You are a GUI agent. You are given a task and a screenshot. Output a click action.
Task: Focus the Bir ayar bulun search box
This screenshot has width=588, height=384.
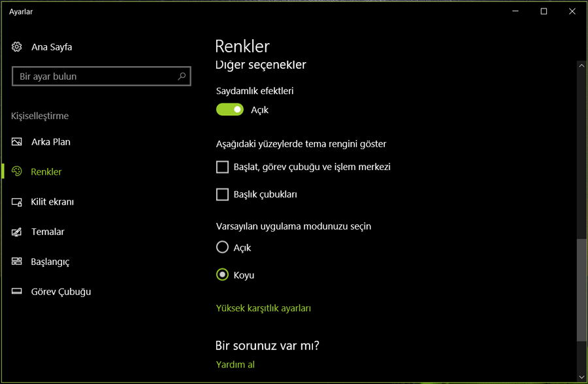[101, 76]
